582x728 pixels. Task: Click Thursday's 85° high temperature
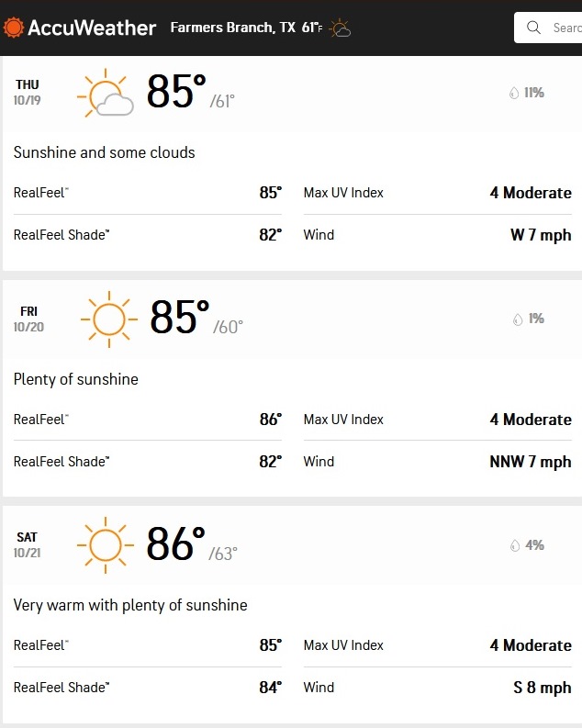click(176, 92)
